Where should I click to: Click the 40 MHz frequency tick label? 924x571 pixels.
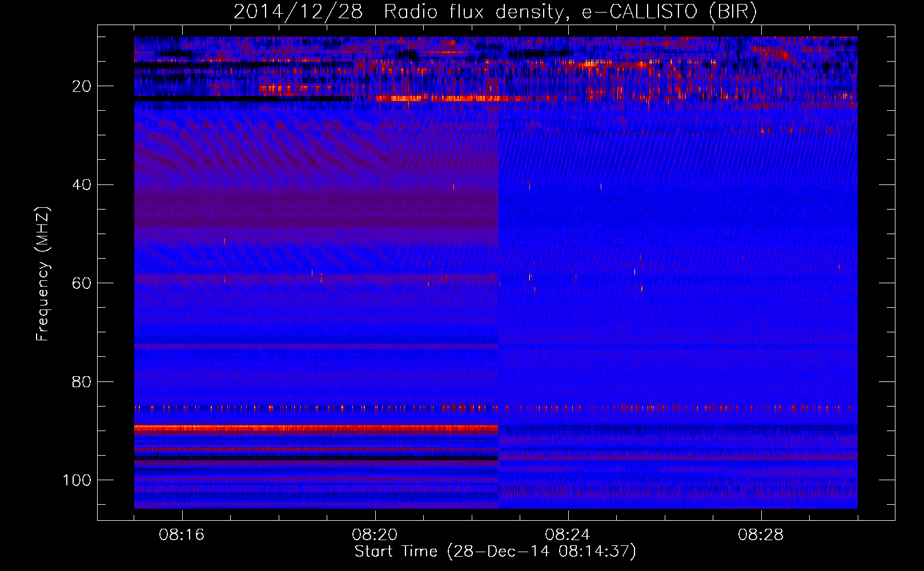82,185
